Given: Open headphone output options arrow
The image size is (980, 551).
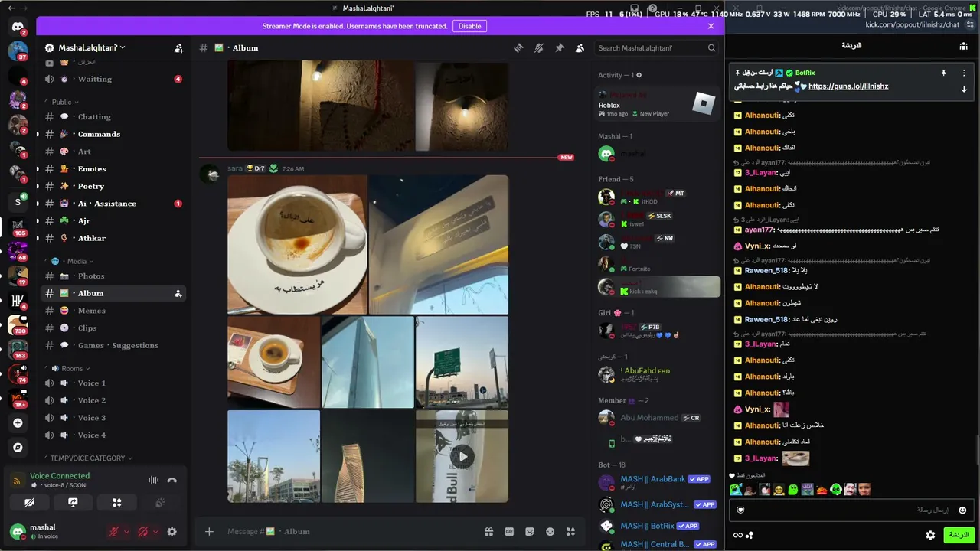Looking at the screenshot, I should click(156, 532).
